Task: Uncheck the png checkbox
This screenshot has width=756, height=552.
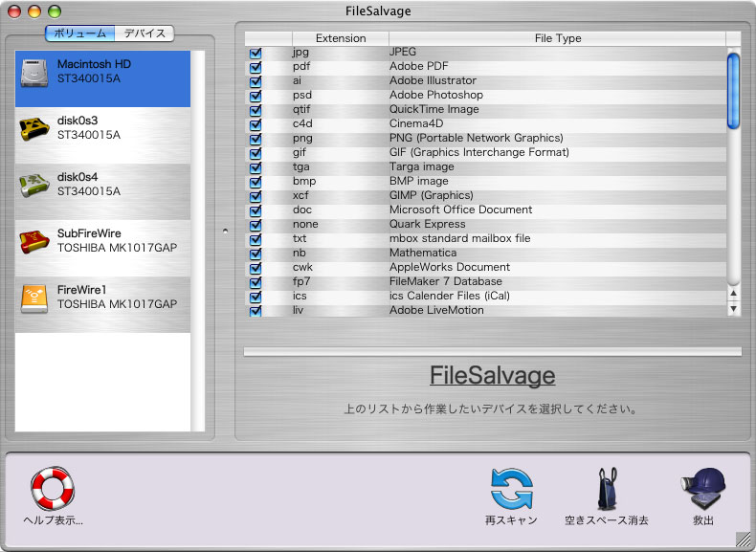Action: click(x=256, y=139)
